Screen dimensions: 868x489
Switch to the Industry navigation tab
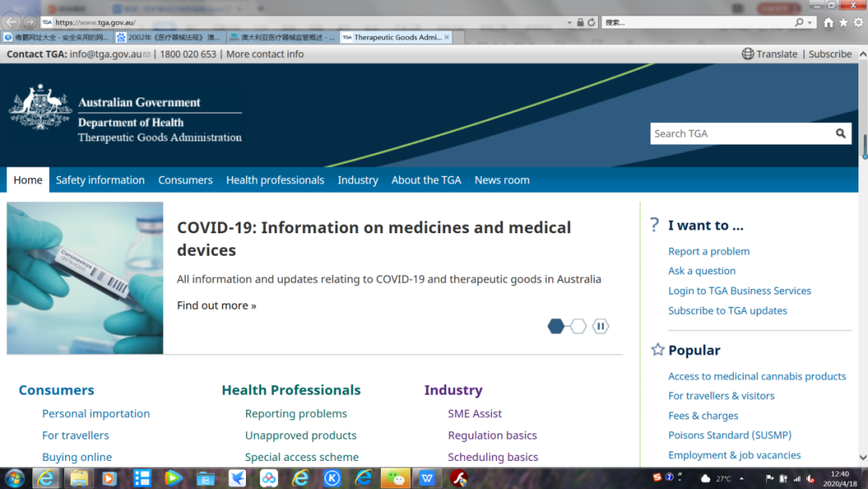pos(358,180)
